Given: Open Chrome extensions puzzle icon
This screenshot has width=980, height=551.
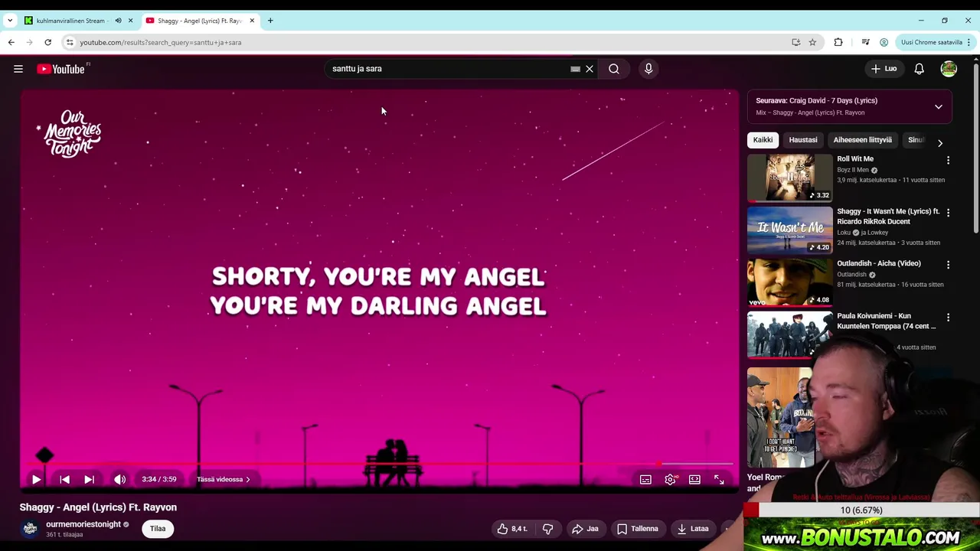Looking at the screenshot, I should coord(838,42).
